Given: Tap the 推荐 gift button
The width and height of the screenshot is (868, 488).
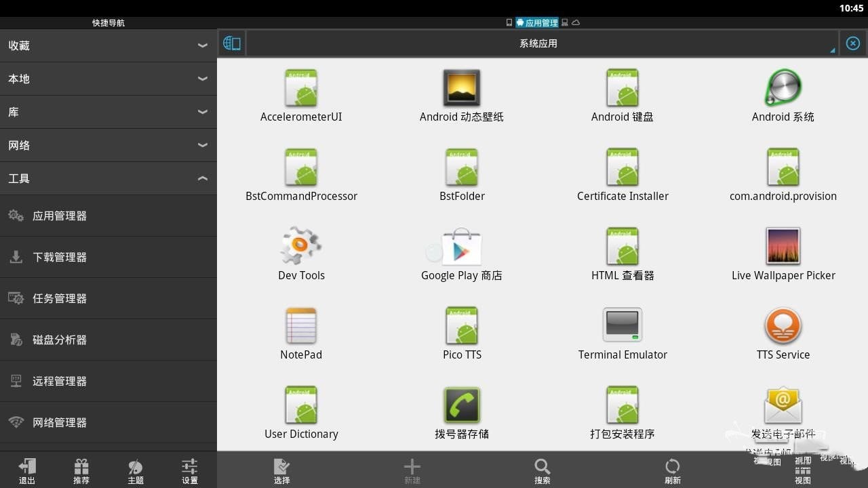Looking at the screenshot, I should (81, 470).
